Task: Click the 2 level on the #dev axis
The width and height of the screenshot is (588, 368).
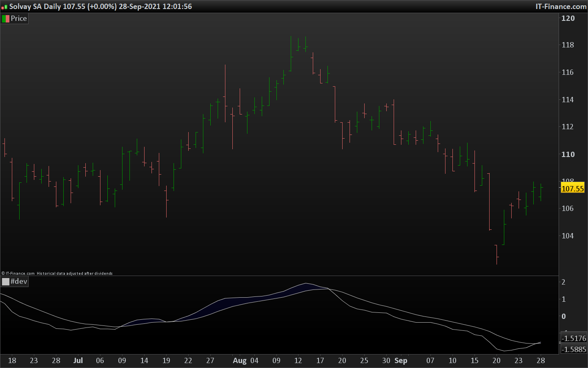Action: (564, 282)
